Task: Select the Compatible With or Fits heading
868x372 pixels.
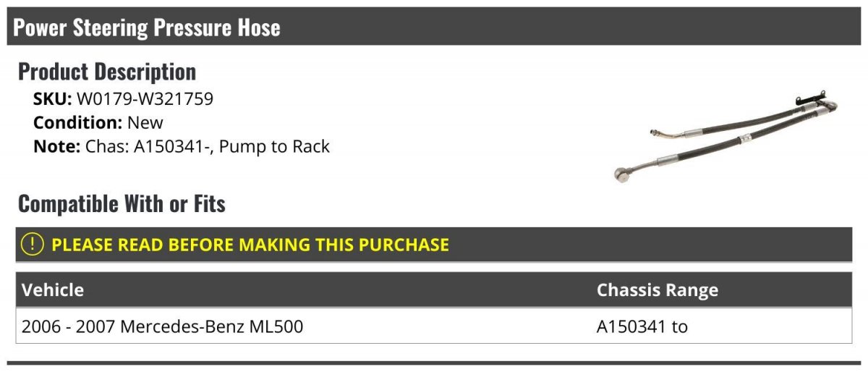Action: (x=122, y=204)
